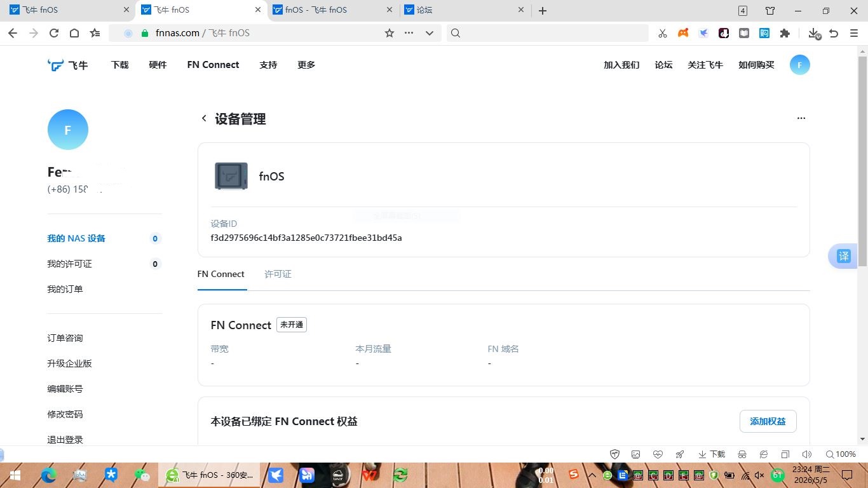This screenshot has height=488, width=868.
Task: Open the 论坛 link in site header
Action: [663, 65]
